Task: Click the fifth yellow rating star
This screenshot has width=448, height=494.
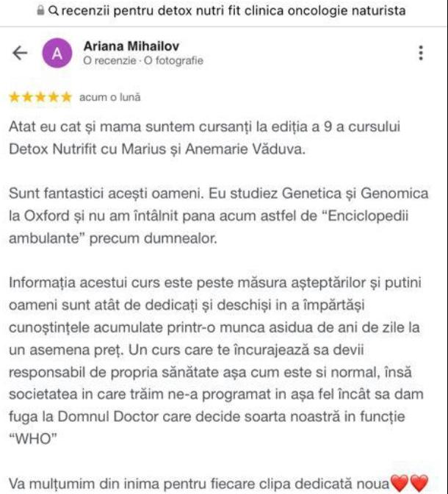Action: [x=66, y=97]
